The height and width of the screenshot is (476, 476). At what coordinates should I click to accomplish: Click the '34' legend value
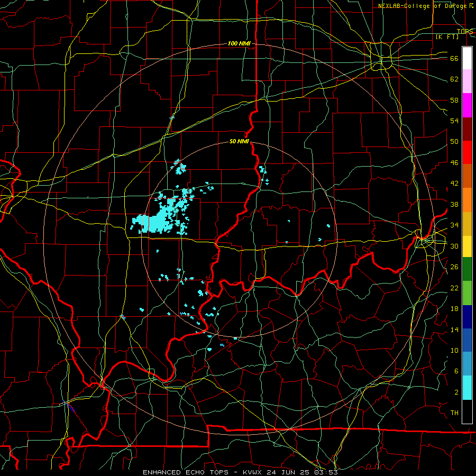point(454,225)
